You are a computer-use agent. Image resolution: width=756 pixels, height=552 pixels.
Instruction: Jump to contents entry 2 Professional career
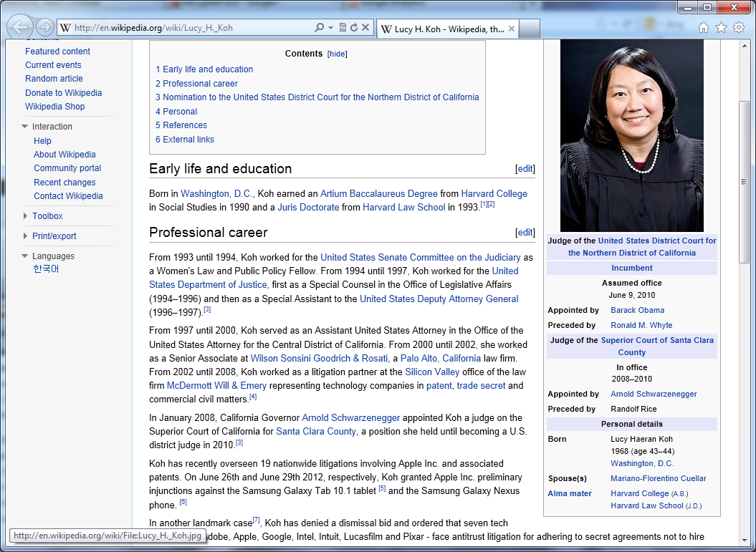196,83
